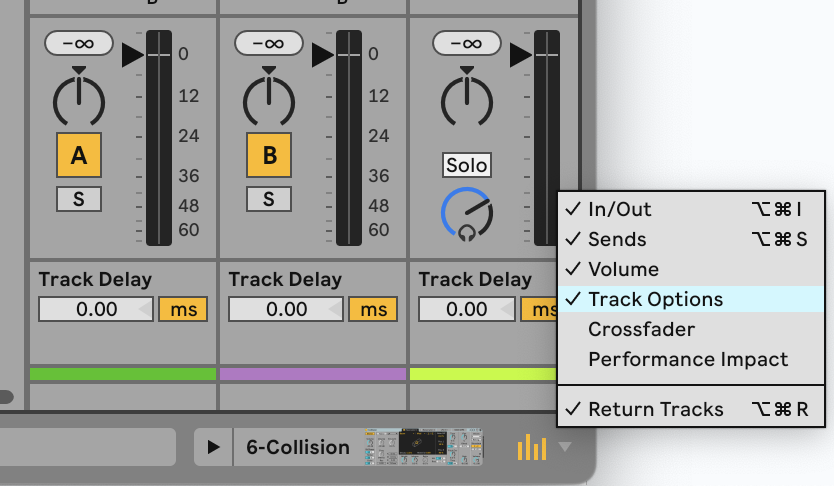Image resolution: width=834 pixels, height=486 pixels.
Task: Uncheck In/Out in the mixer menu
Action: tap(619, 209)
